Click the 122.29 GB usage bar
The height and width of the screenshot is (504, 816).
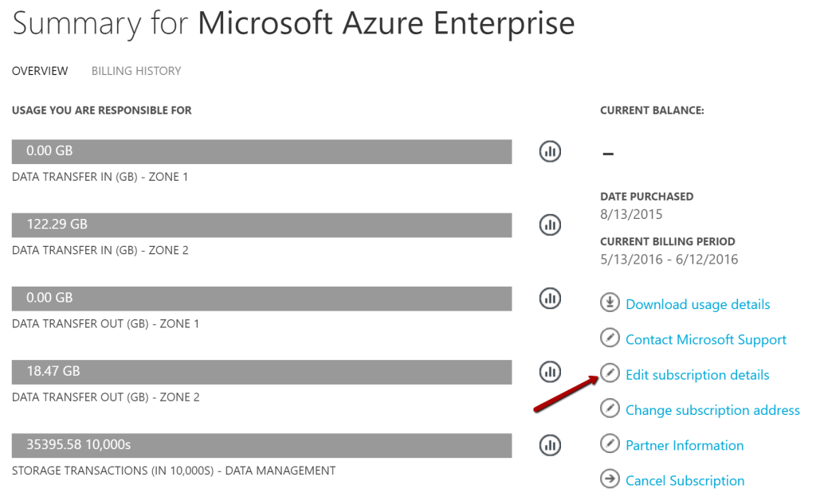[x=261, y=225]
